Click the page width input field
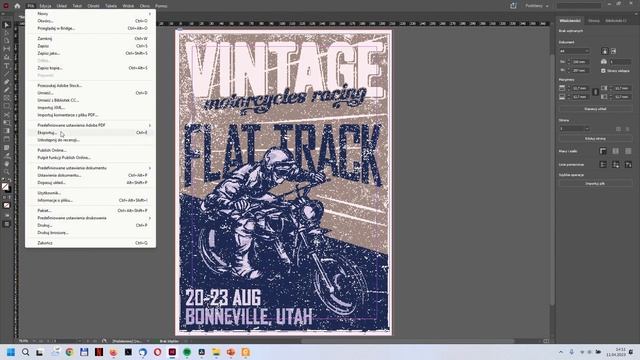This screenshot has height=360, width=640. pos(580,62)
